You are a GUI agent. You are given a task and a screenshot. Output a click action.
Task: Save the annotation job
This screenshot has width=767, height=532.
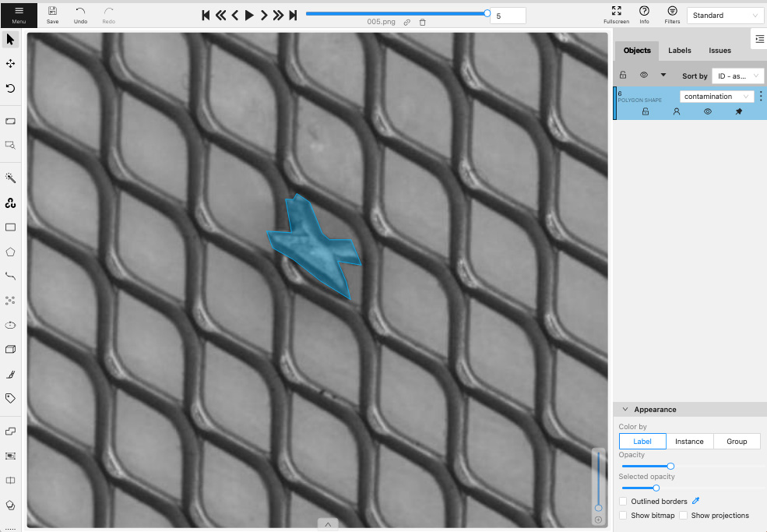click(x=52, y=15)
